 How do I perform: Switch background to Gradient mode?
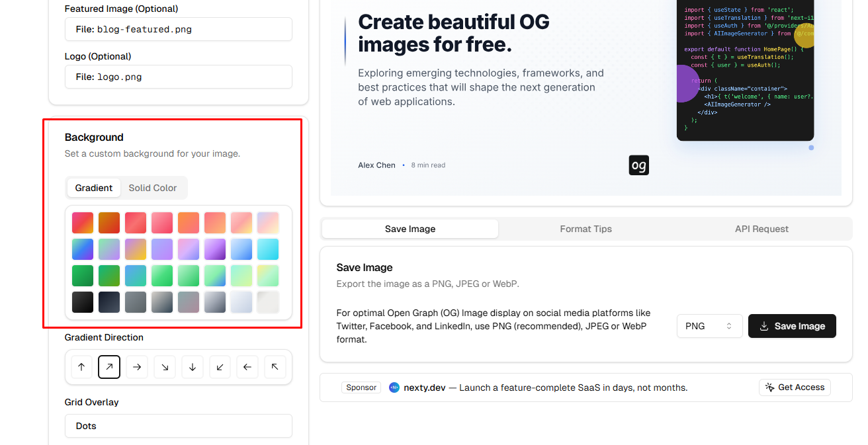pos(94,188)
